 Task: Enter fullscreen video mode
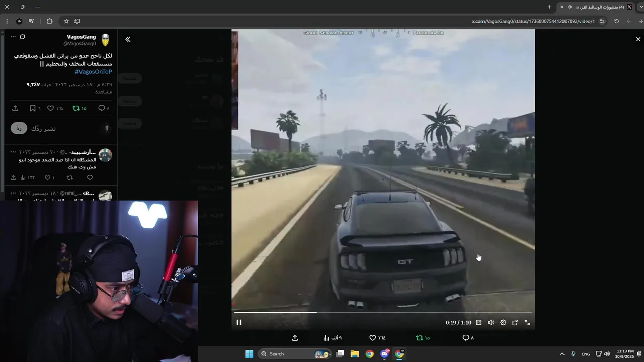pos(527,323)
